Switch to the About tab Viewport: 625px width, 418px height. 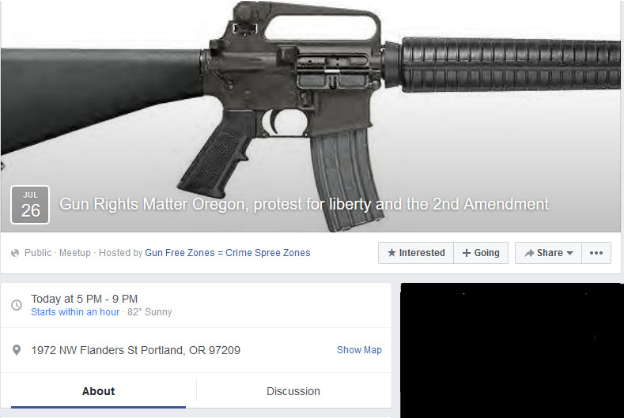[98, 391]
